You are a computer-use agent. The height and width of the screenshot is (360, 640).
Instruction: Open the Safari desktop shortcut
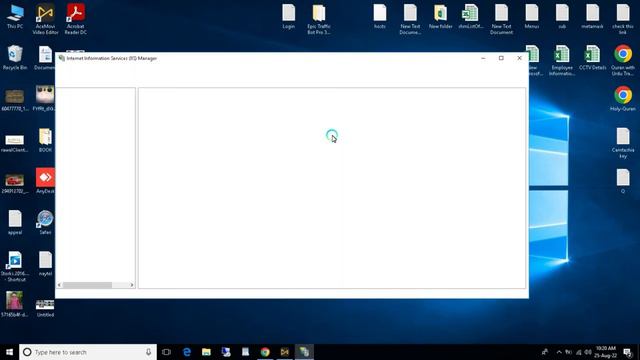(45, 222)
